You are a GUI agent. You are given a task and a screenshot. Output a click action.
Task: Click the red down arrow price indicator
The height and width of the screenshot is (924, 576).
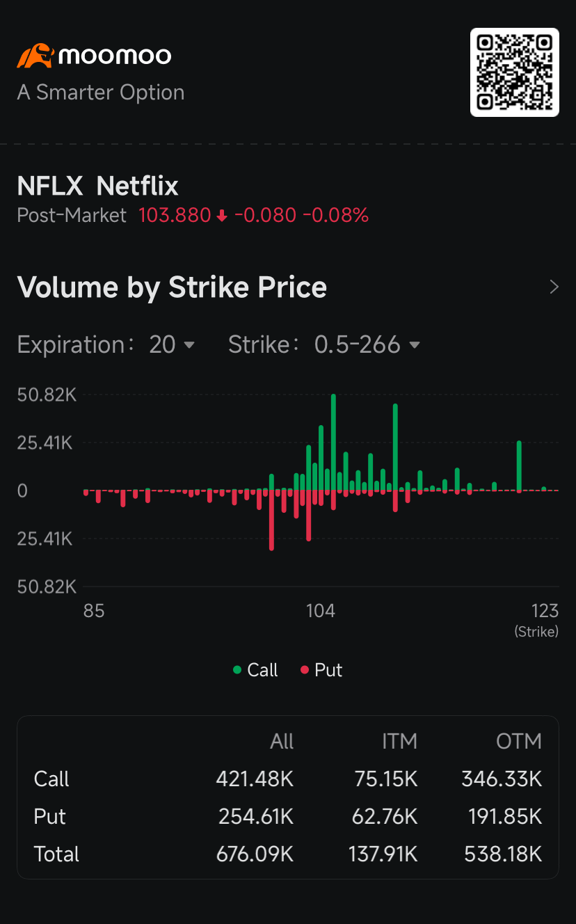click(x=222, y=216)
